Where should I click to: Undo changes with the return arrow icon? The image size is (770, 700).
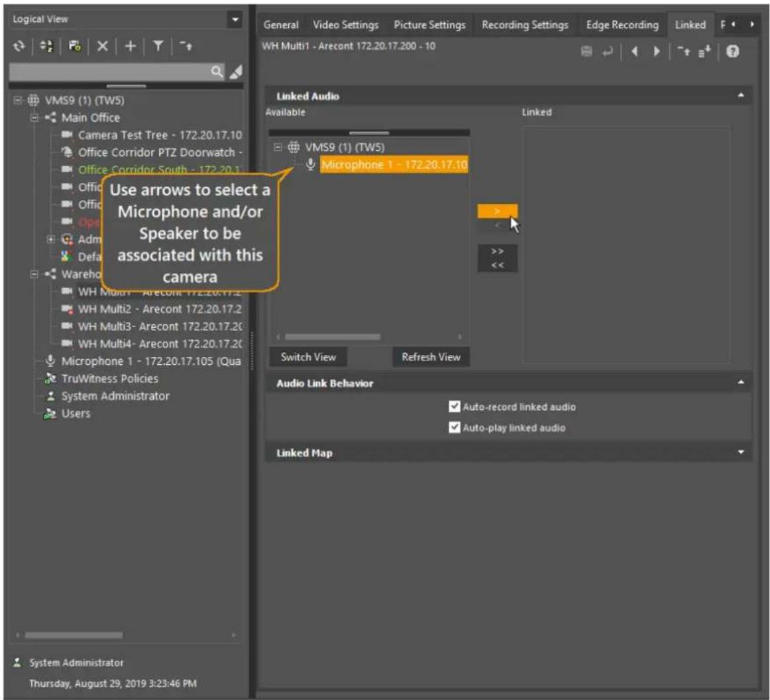(x=608, y=51)
